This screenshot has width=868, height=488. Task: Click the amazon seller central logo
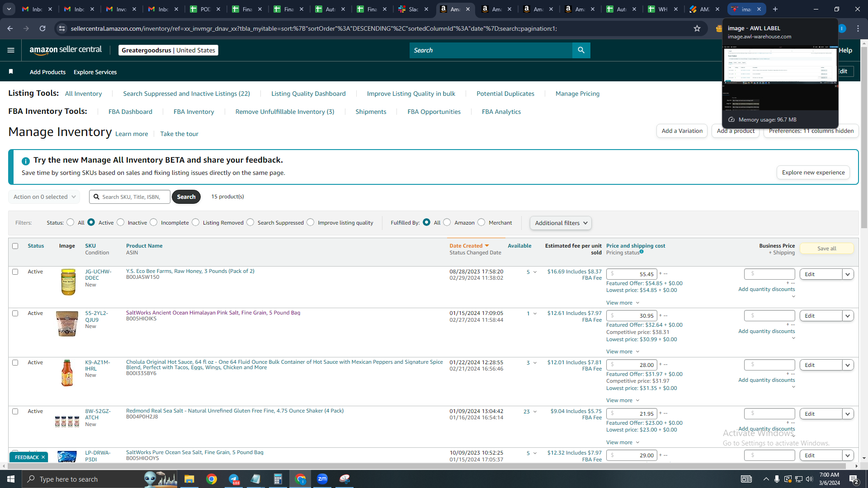click(66, 50)
